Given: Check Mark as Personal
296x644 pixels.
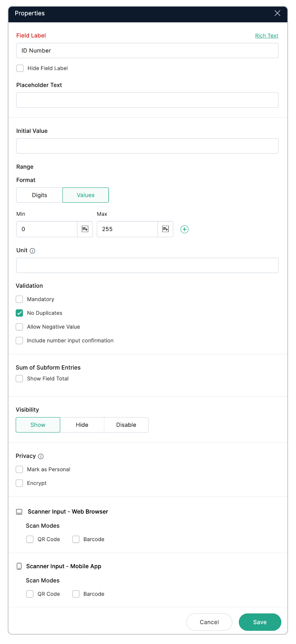Looking at the screenshot, I should pyautogui.click(x=19, y=469).
